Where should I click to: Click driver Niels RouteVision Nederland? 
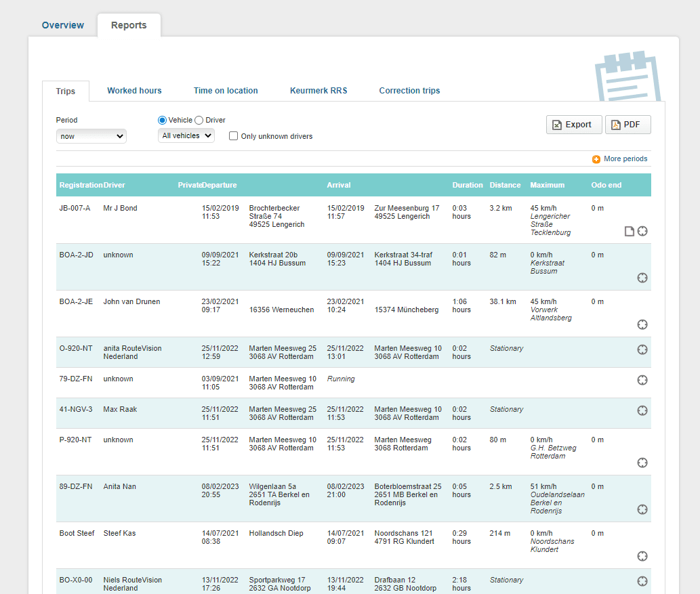[x=133, y=585]
